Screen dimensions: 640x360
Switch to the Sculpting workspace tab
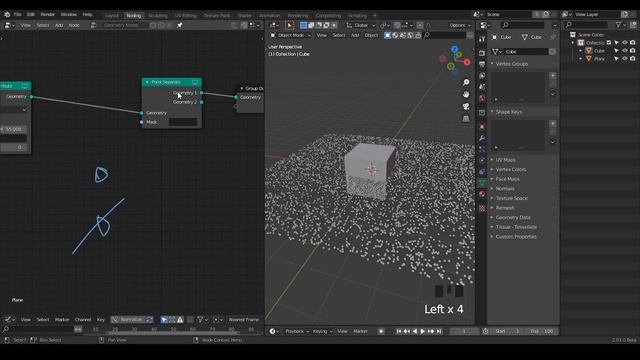[x=158, y=16]
